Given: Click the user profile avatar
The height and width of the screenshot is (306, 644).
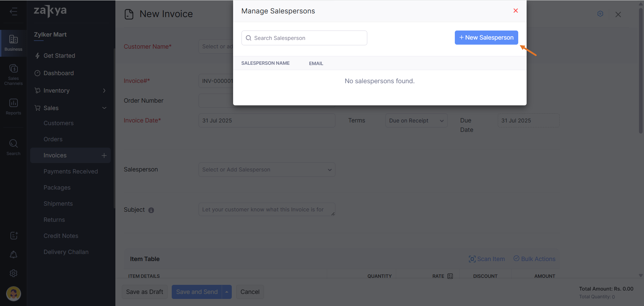Looking at the screenshot, I should point(13,294).
